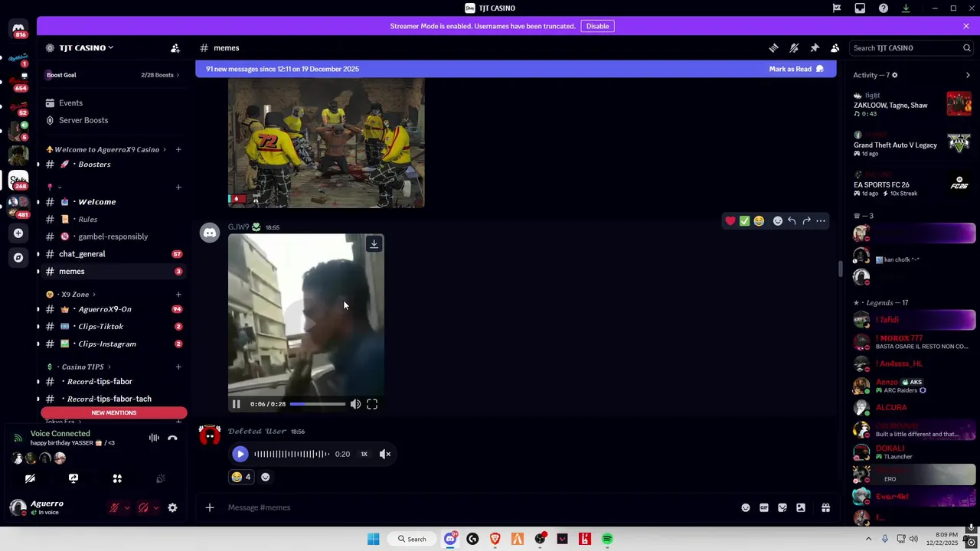
Task: Click the green download update icon
Action: (x=906, y=8)
